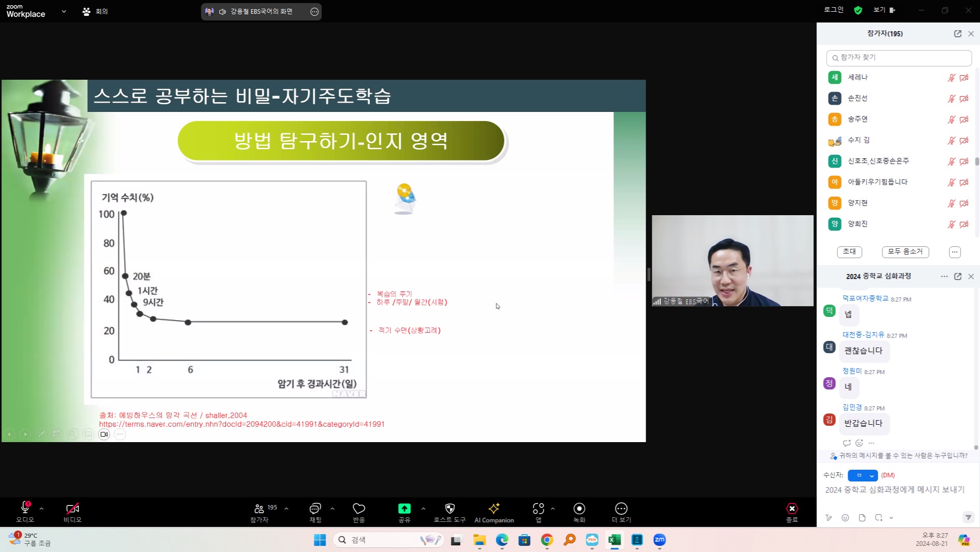Click the chat message input field
The width and height of the screenshot is (980, 552).
895,490
